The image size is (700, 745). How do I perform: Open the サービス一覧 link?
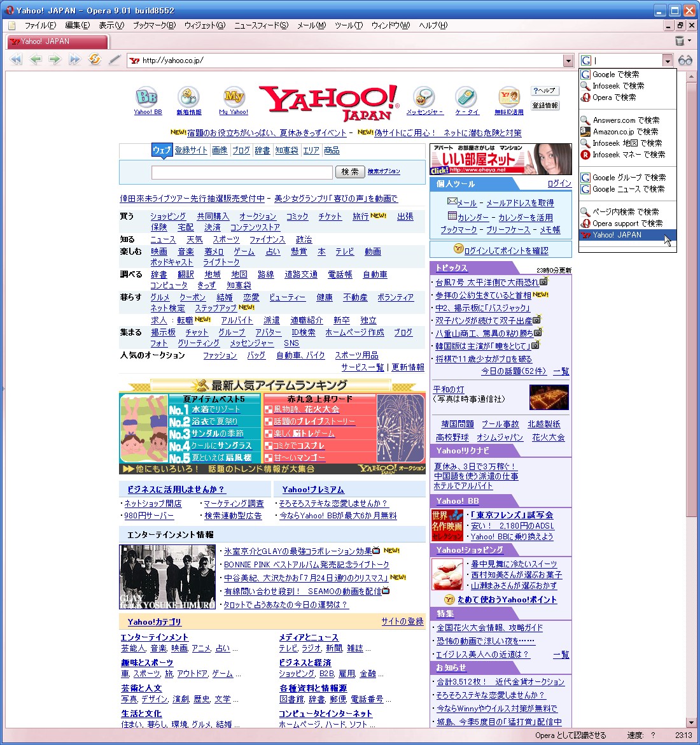point(362,367)
